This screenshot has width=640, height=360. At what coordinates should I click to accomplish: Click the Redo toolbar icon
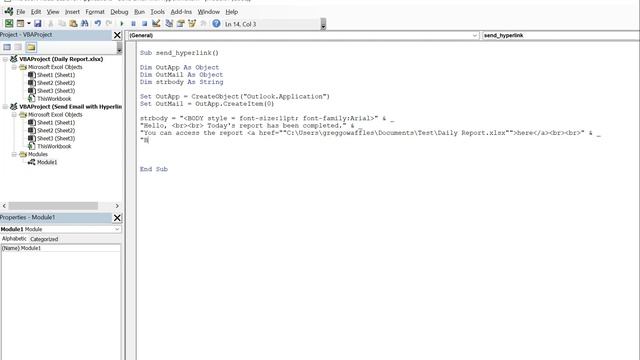[109, 24]
